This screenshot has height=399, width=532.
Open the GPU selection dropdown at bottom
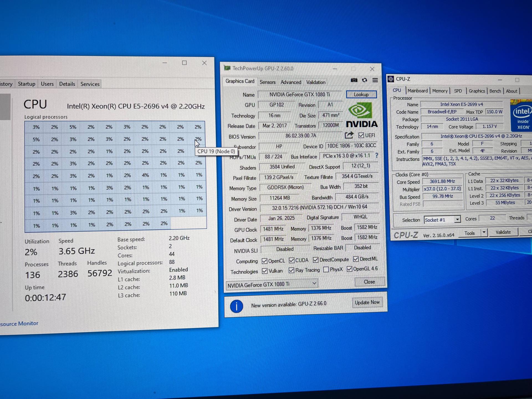(314, 283)
